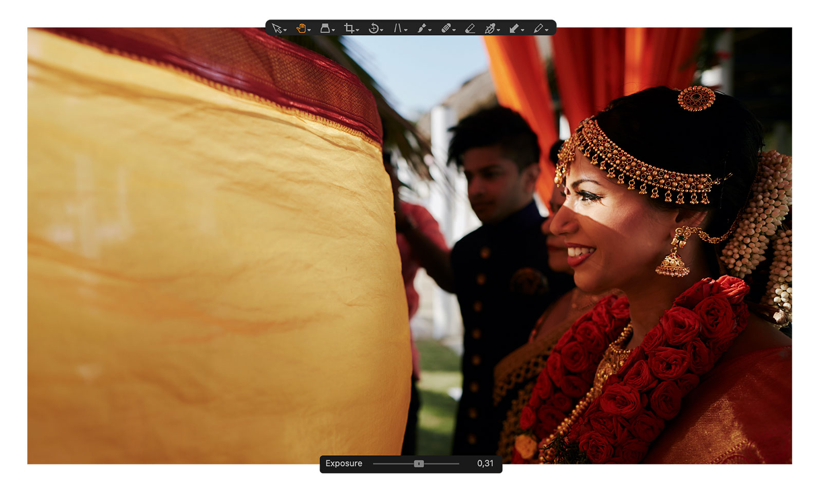The height and width of the screenshot is (504, 822).
Task: Pick the Rotate and Straighten tool
Action: tap(373, 28)
